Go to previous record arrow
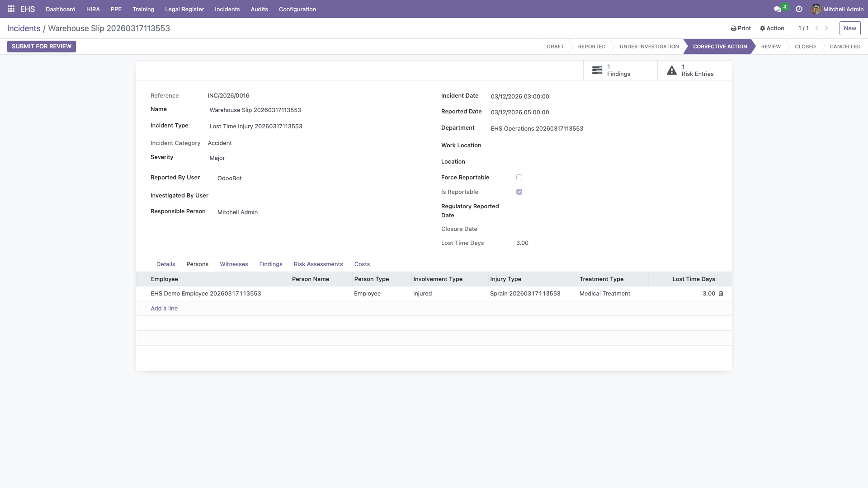Screen dimensions: 868x488 [x=817, y=28]
